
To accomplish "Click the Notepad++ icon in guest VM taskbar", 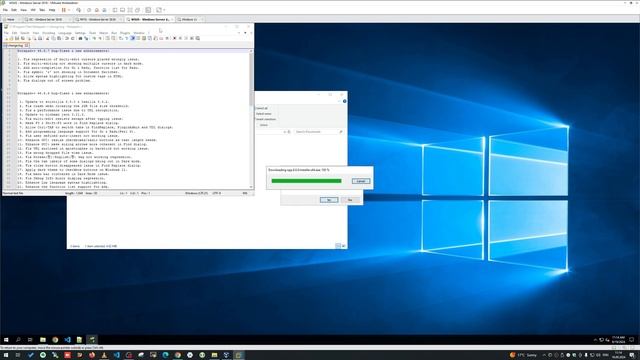I will (80, 339).
